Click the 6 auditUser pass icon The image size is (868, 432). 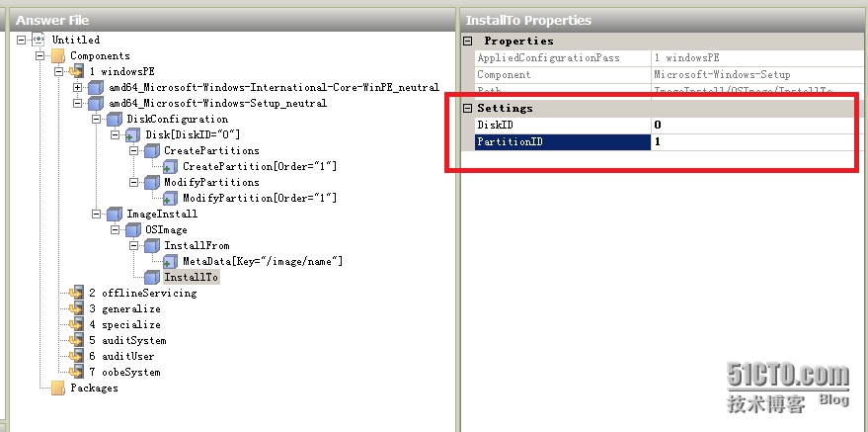(x=76, y=356)
